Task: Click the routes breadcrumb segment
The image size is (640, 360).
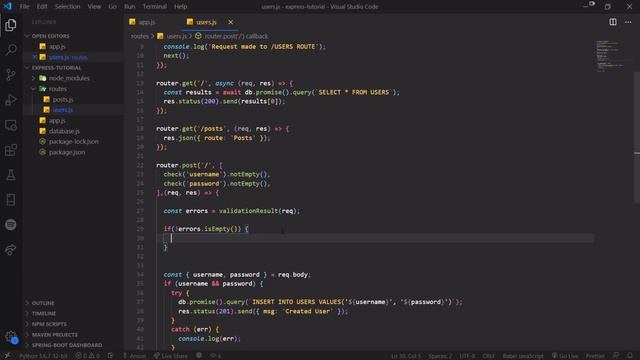Action: coord(140,36)
